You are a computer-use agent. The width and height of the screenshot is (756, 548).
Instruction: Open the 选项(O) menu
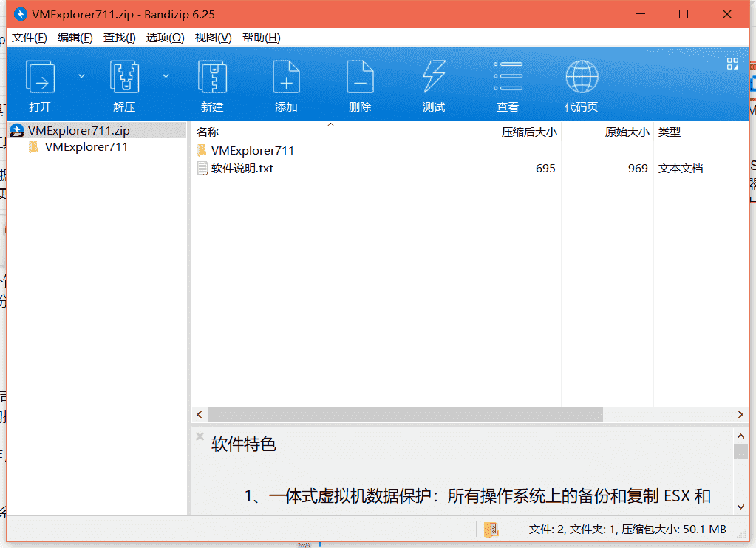165,38
